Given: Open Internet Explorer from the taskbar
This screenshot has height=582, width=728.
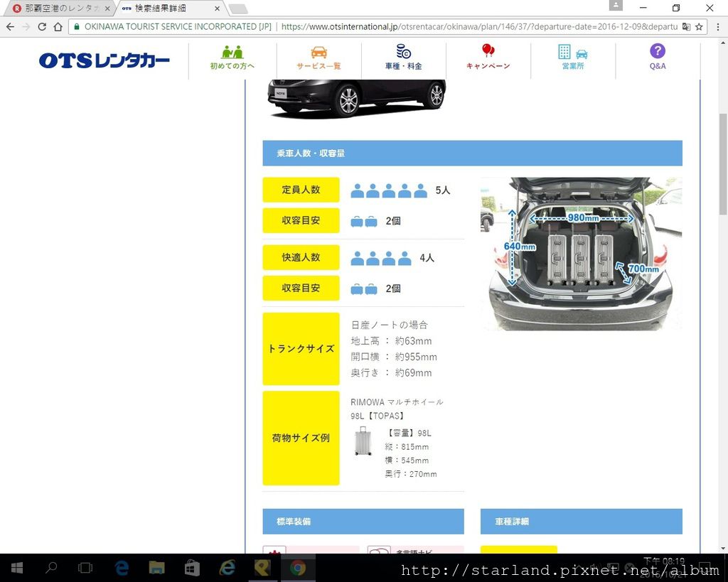Looking at the screenshot, I should coord(227,568).
